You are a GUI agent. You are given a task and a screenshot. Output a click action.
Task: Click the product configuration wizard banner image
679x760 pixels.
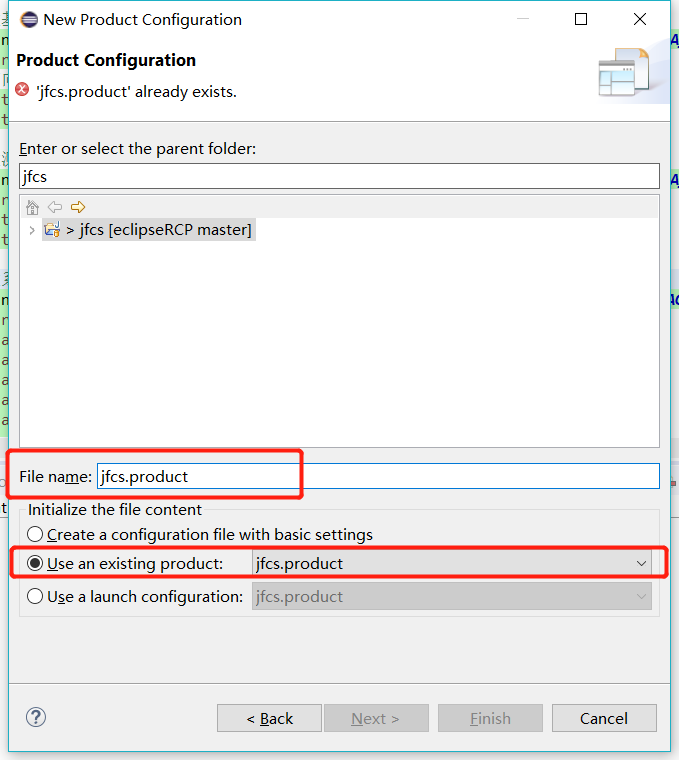624,73
